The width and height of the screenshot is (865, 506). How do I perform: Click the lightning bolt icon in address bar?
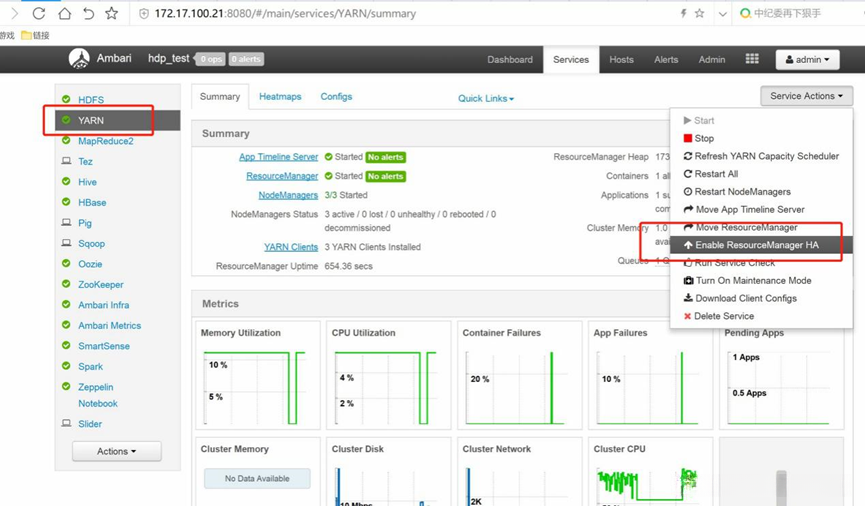point(683,13)
